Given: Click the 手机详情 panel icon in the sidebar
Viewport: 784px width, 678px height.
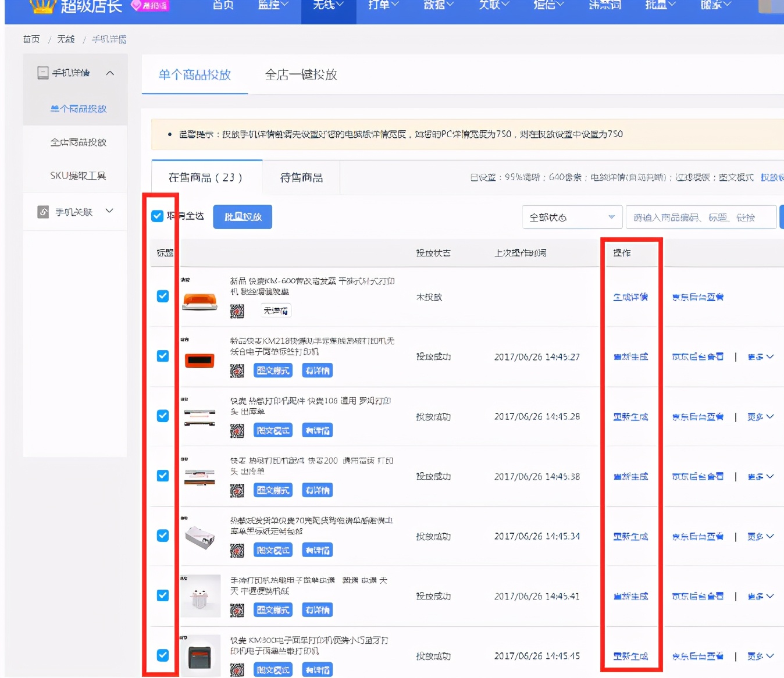Looking at the screenshot, I should 42,73.
